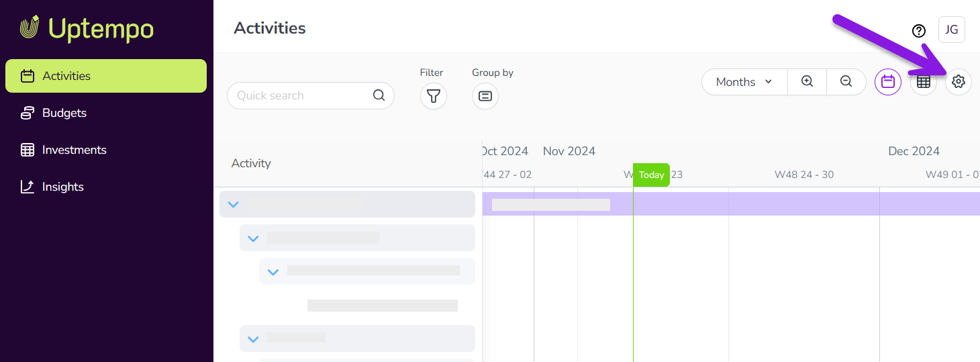Switch to the calendar timeline view
980x362 pixels.
[x=888, y=82]
